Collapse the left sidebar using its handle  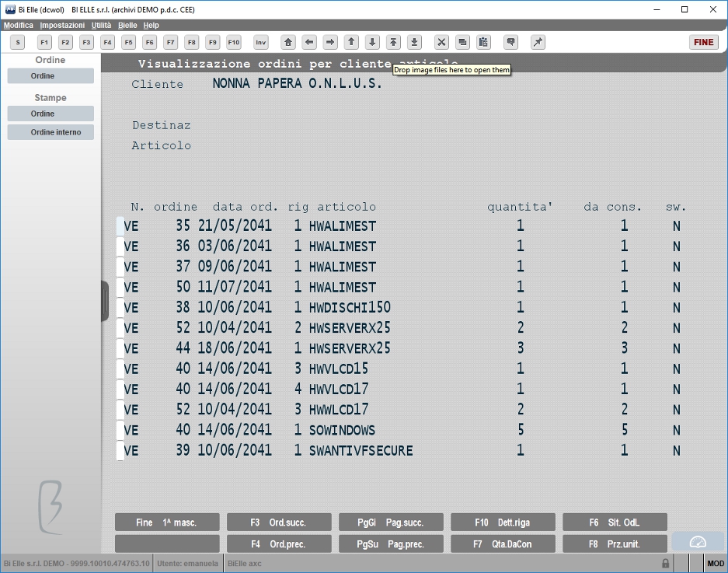[105, 301]
